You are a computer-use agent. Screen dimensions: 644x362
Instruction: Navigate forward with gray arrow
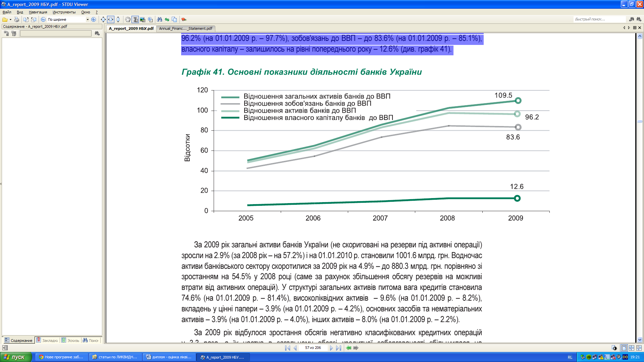coord(356,348)
